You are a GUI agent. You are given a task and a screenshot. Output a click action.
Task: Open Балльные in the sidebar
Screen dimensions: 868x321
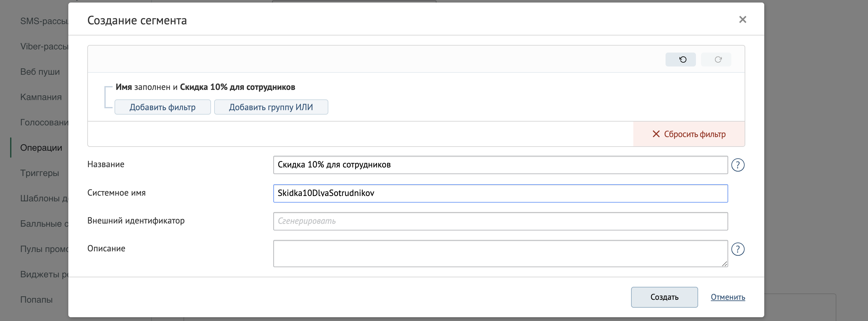pyautogui.click(x=44, y=223)
